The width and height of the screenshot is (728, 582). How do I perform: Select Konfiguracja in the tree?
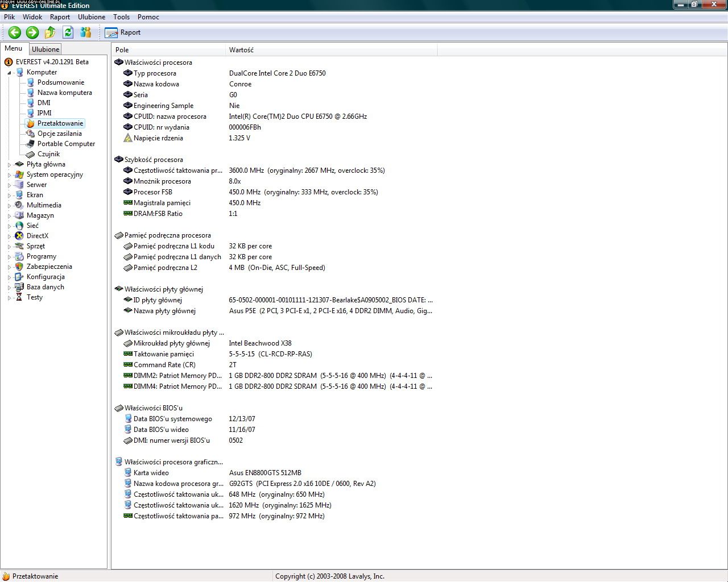45,277
